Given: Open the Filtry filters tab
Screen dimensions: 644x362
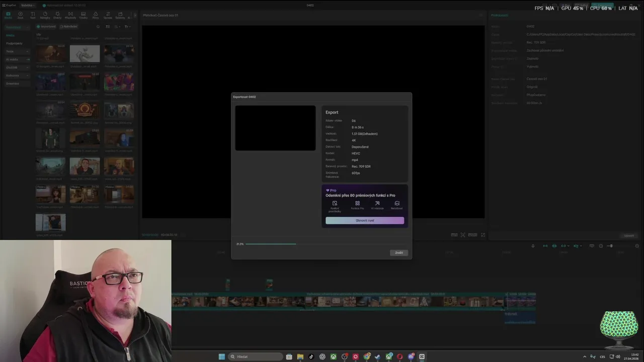Looking at the screenshot, I should [96, 15].
